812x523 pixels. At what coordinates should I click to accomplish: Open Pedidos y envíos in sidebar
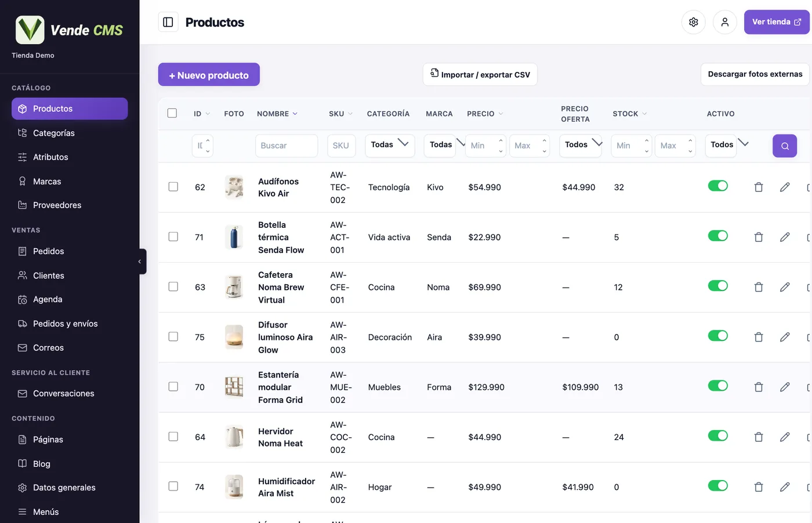pos(70,324)
